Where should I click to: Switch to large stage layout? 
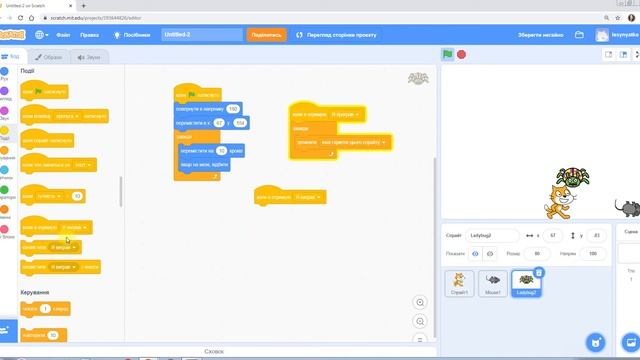623,54
